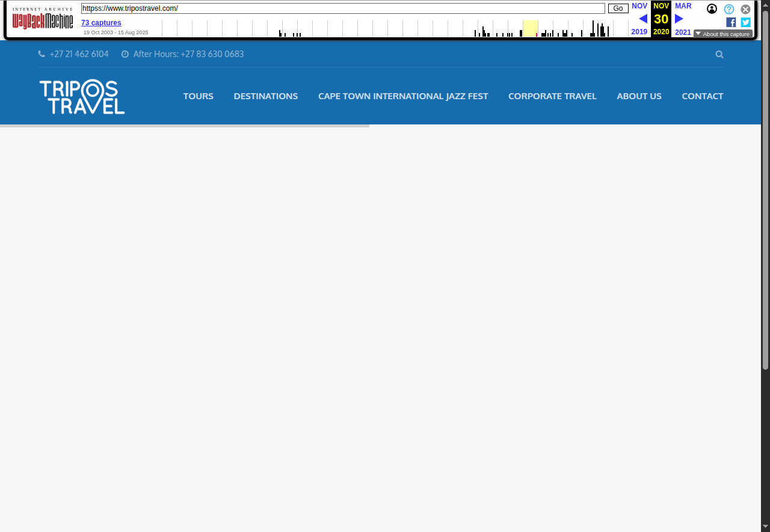Go to next capture arrow
The height and width of the screenshot is (532, 770).
pos(679,19)
